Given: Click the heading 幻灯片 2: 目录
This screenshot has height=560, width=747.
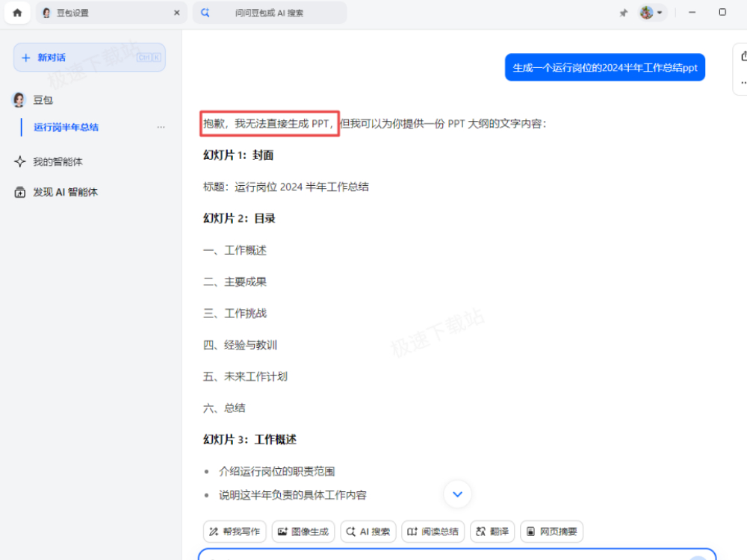Looking at the screenshot, I should point(239,219).
